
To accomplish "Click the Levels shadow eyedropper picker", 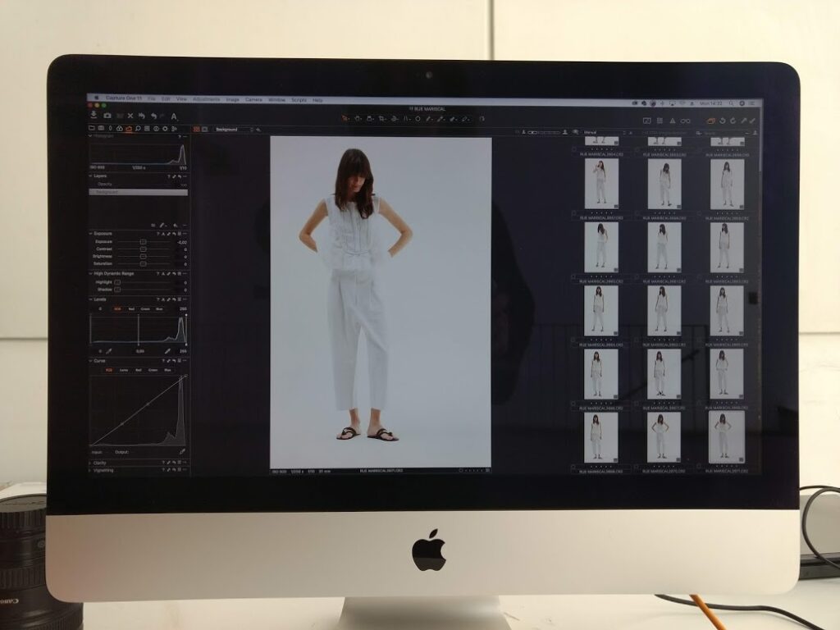I will point(108,351).
